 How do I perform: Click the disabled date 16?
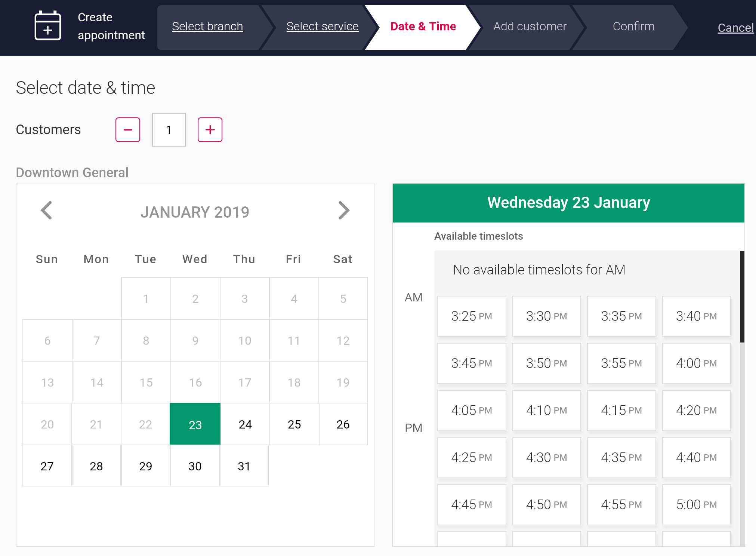195,382
